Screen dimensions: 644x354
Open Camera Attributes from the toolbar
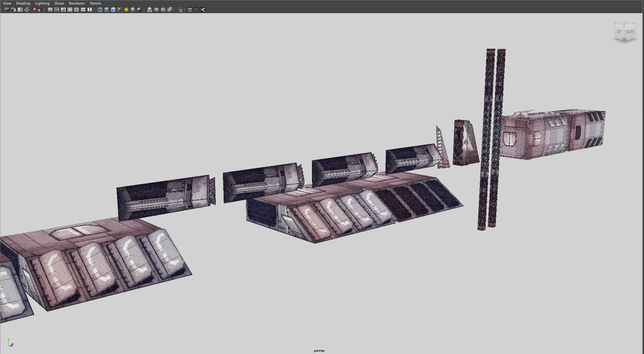pos(13,10)
